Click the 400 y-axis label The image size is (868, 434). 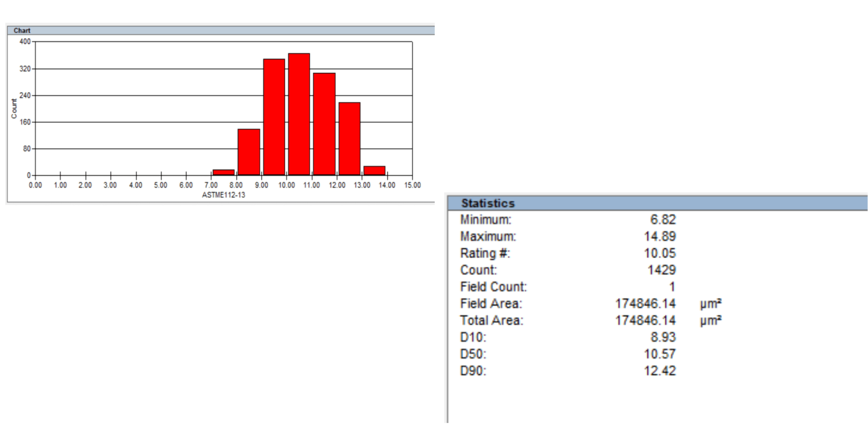25,42
